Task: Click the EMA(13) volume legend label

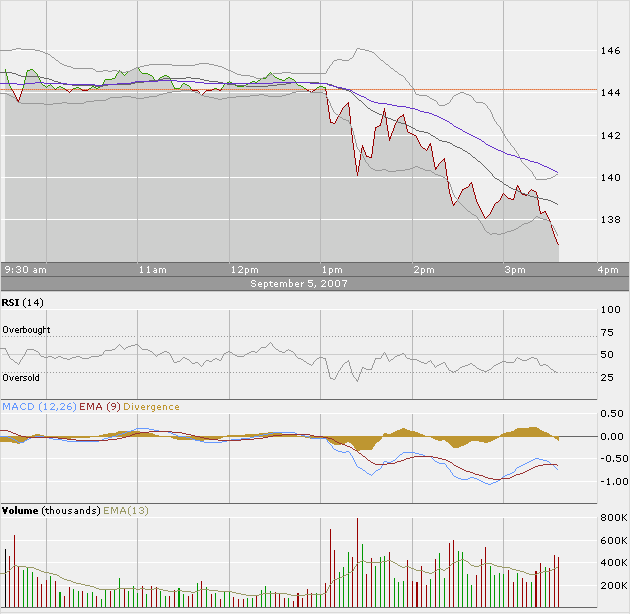Action: click(125, 510)
